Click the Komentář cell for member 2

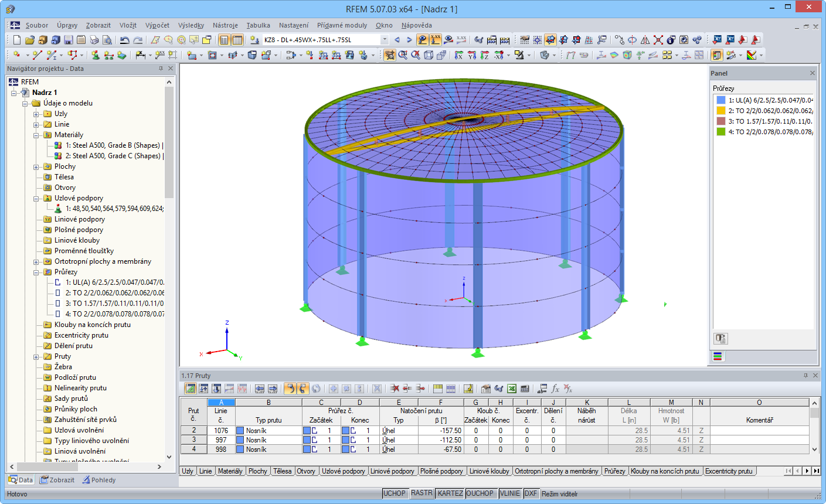[x=759, y=430]
